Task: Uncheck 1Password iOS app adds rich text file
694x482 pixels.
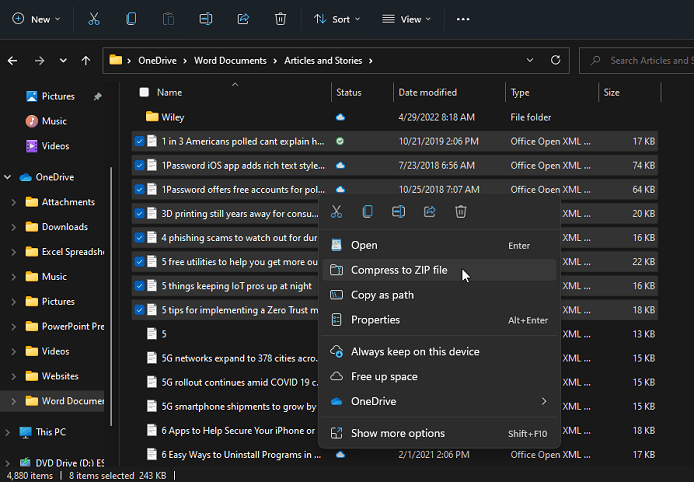Action: pos(139,165)
